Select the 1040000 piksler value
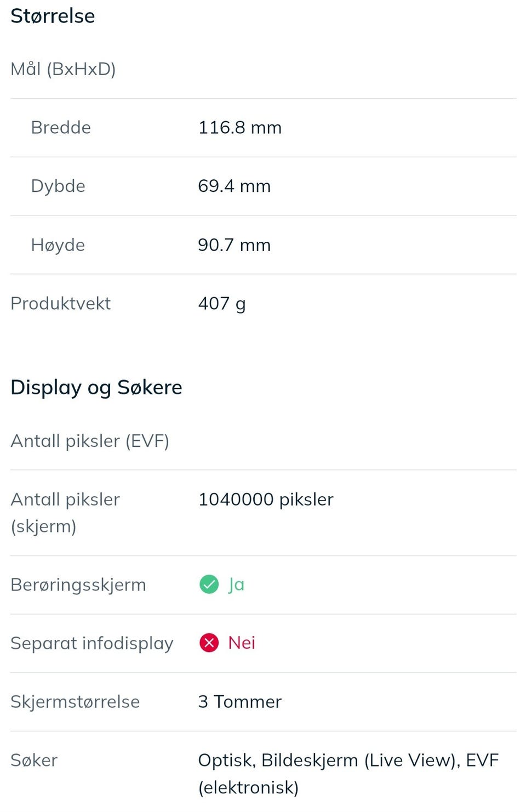 point(266,499)
